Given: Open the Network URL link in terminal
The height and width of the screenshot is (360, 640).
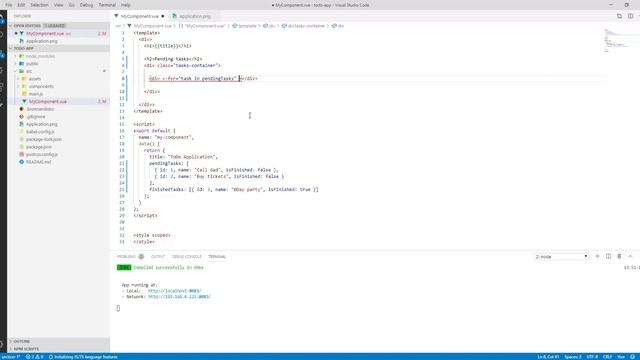Looking at the screenshot, I should (x=179, y=297).
